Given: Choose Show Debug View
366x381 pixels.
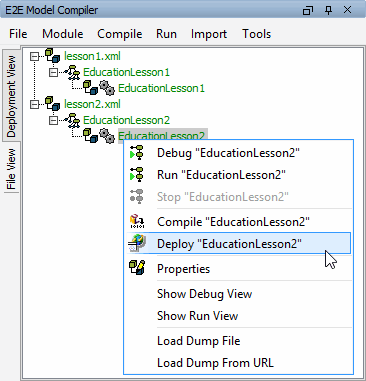Looking at the screenshot, I should 238,294.
